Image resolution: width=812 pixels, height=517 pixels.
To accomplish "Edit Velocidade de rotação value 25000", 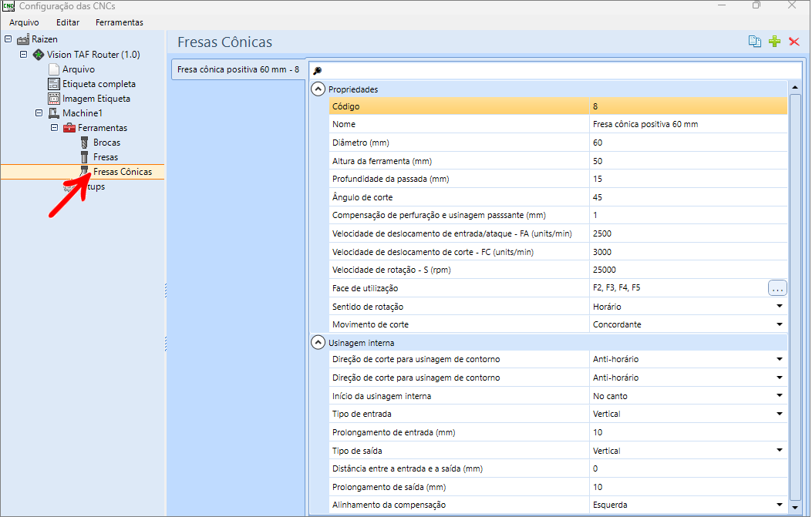I will [688, 270].
